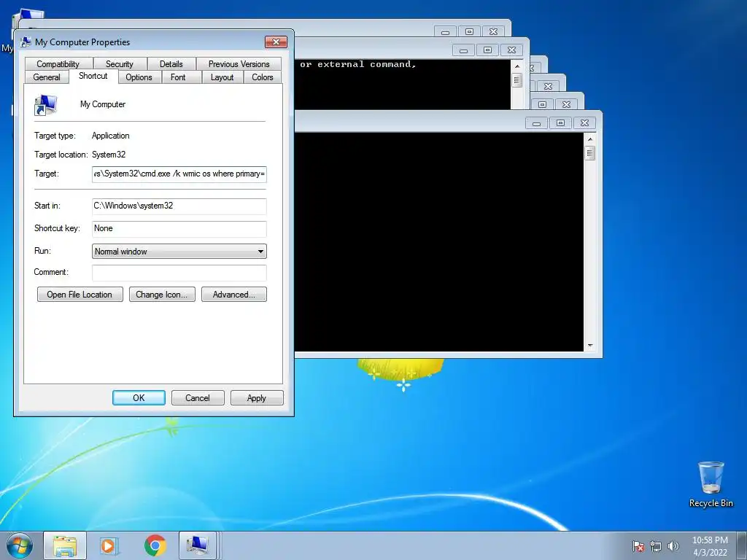The width and height of the screenshot is (747, 560).
Task: Open the Colors tab
Action: [263, 77]
